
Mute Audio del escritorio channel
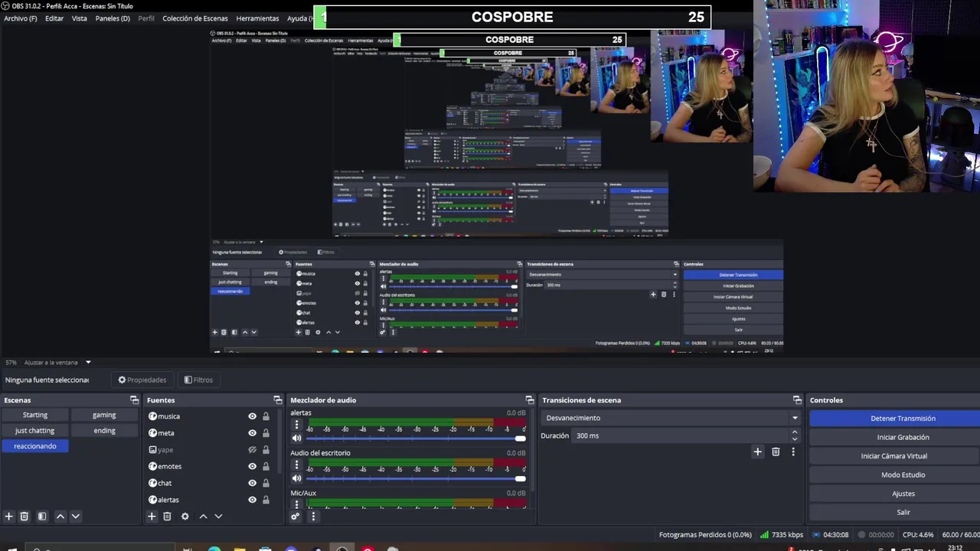click(296, 478)
